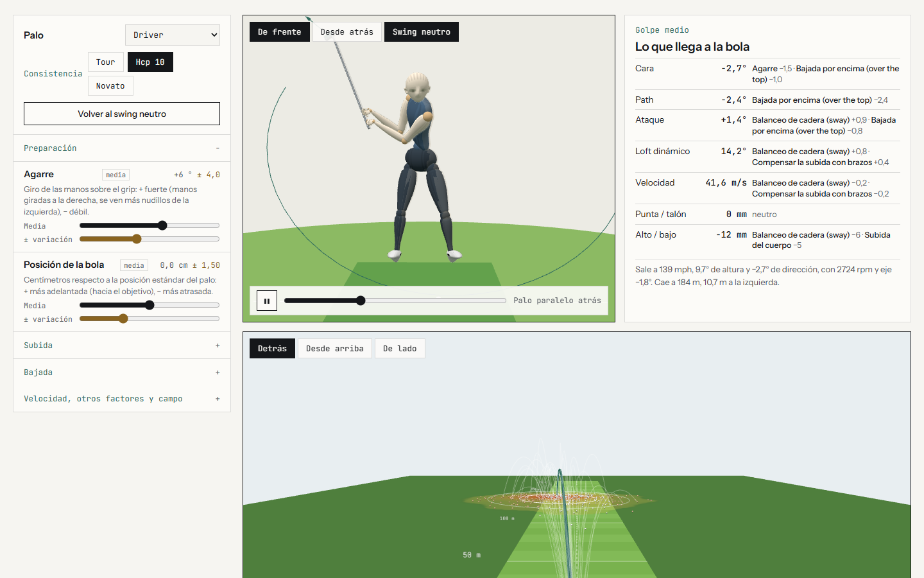Click the Alto / bajo value -12 mm
This screenshot has width=924, height=578.
tap(732, 234)
